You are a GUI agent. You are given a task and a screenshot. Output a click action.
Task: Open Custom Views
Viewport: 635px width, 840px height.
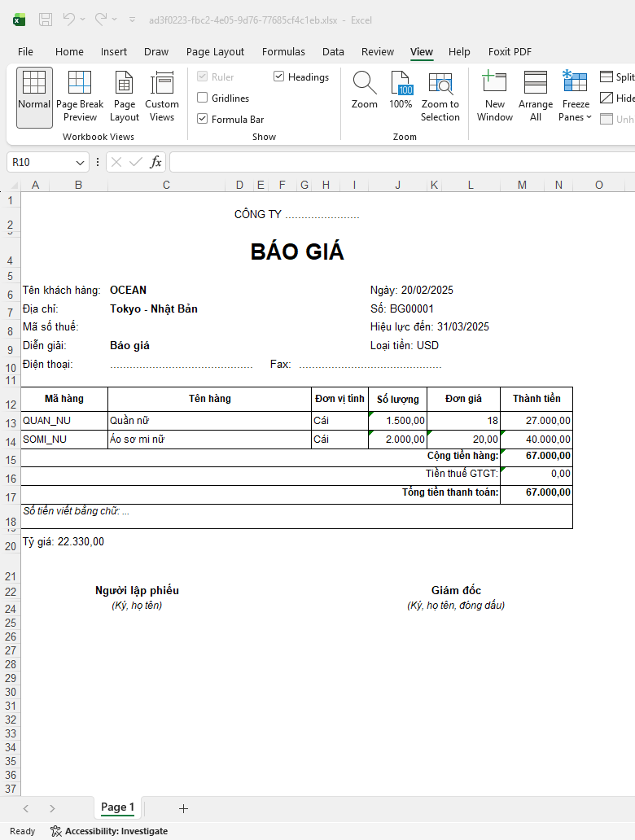click(x=162, y=98)
